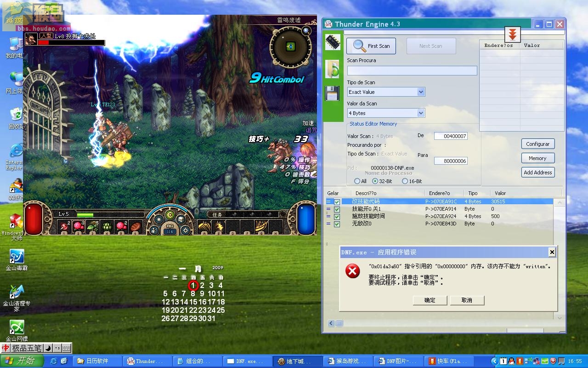Open the 金山毒霸 desktop icon
Viewport: 588px width, 368px height.
coord(17,260)
